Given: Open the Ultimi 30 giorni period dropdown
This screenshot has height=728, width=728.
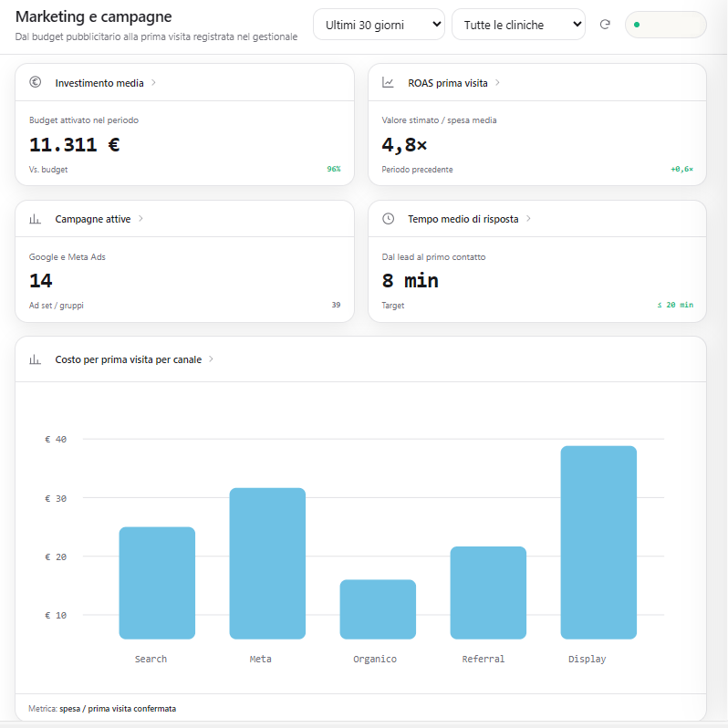Looking at the screenshot, I should click(x=379, y=25).
